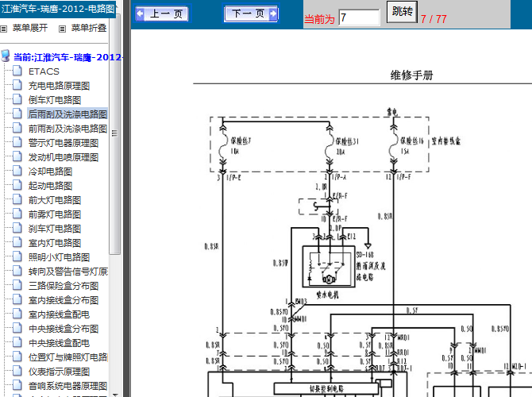Click document icon next to 充电电路原理图
This screenshot has height=397, width=532.
(17, 85)
